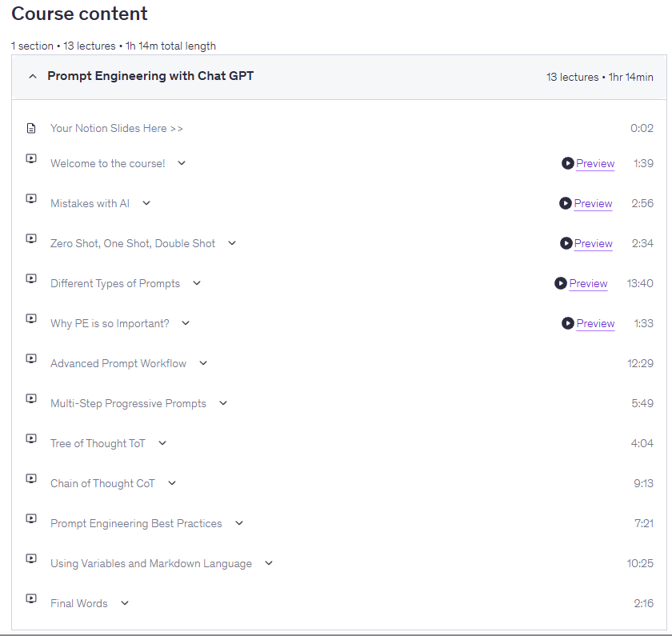The width and height of the screenshot is (672, 636).
Task: Select the Mistakes with AI lecture title
Action: (x=90, y=203)
